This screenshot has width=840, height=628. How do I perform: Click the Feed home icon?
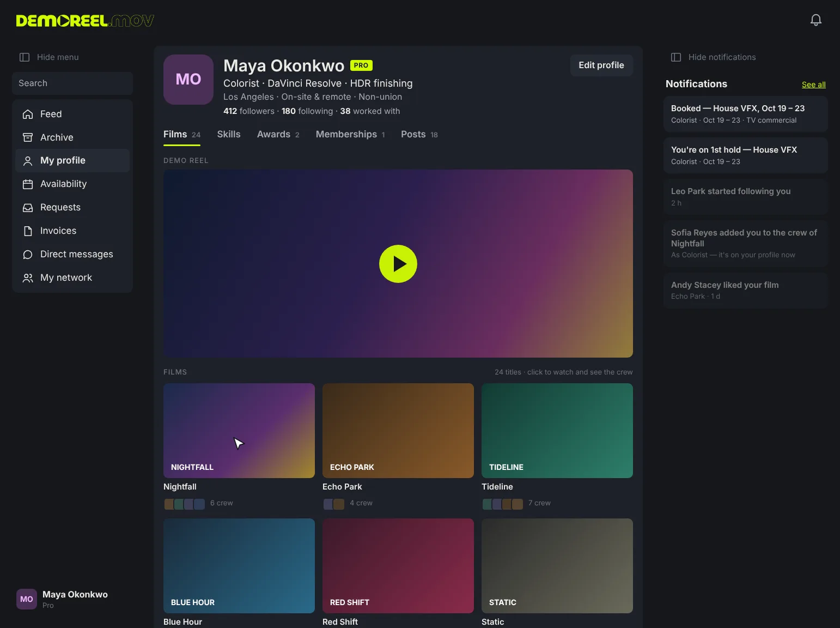point(28,114)
